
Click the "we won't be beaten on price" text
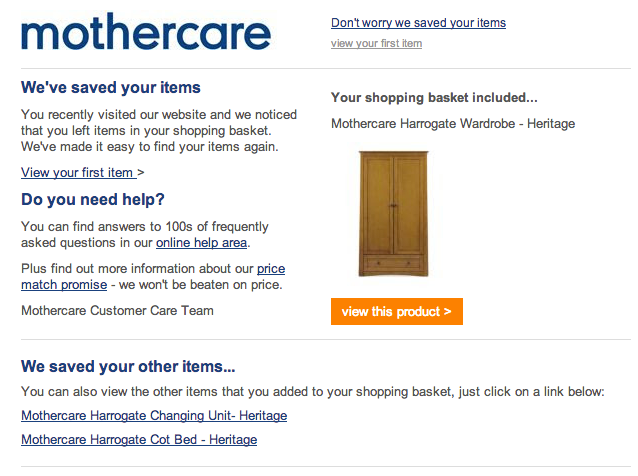(200, 285)
